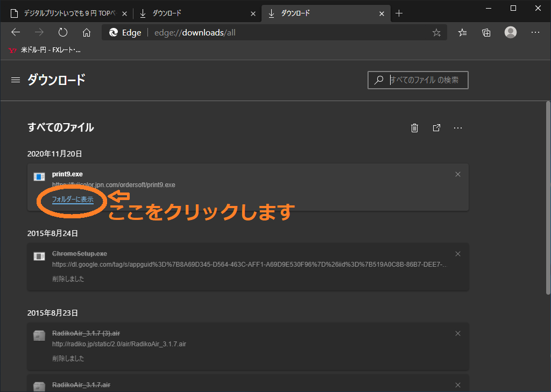551x392 pixels.
Task: Expand more options beside すべてのファイル
Action: click(458, 128)
